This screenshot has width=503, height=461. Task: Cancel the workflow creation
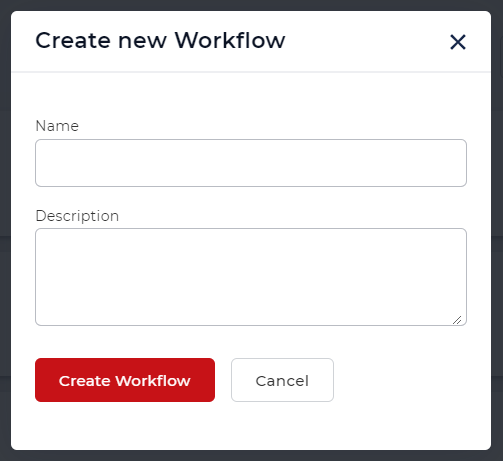[282, 380]
